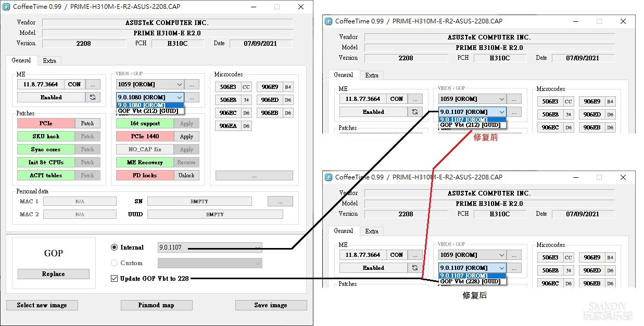
Task: Click ME version 11.8.77.3664 field in main window
Action: pos(41,84)
